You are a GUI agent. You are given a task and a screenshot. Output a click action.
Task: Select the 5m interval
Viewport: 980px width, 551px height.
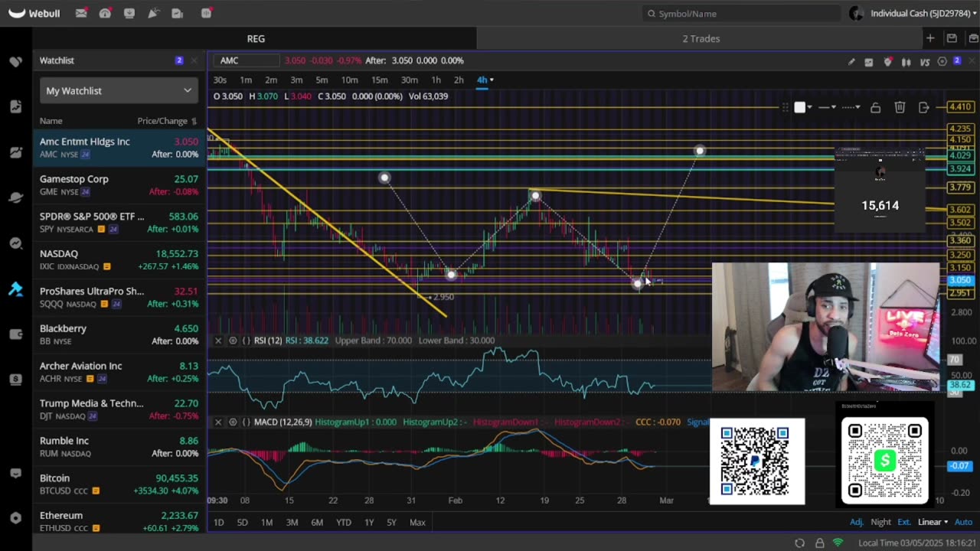point(322,80)
